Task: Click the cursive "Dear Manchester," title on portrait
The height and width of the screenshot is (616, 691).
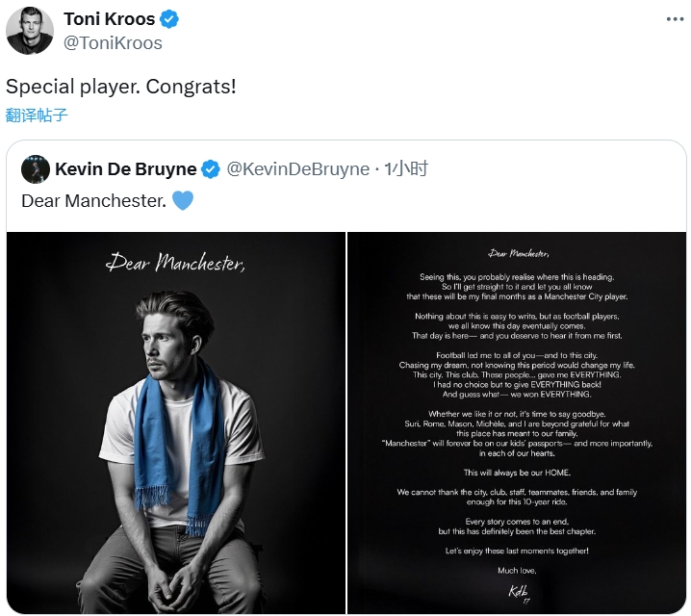Action: (x=175, y=262)
